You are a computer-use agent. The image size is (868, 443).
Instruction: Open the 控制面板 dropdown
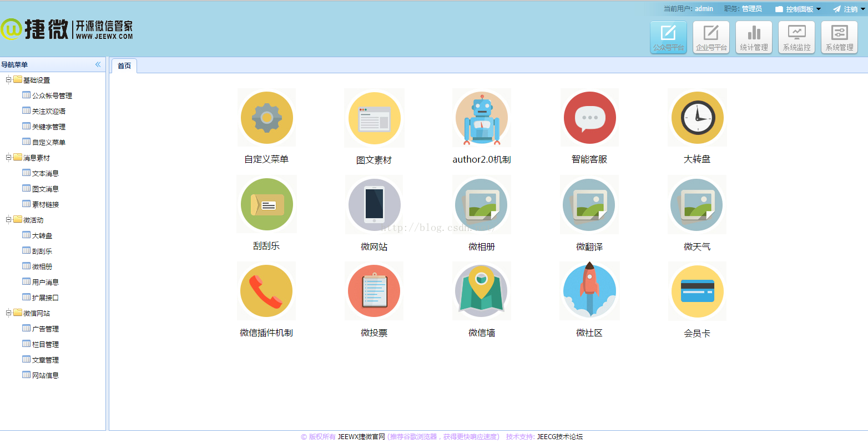[799, 9]
